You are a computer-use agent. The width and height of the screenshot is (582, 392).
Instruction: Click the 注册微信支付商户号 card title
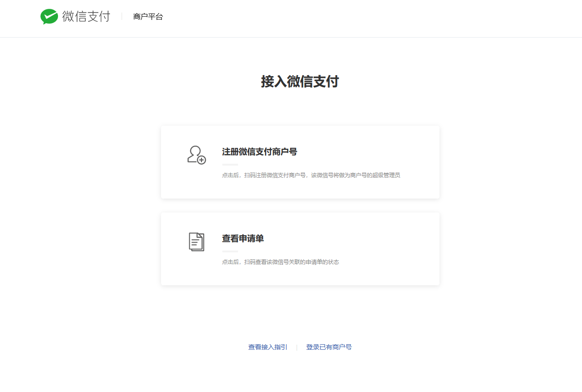[x=260, y=152]
